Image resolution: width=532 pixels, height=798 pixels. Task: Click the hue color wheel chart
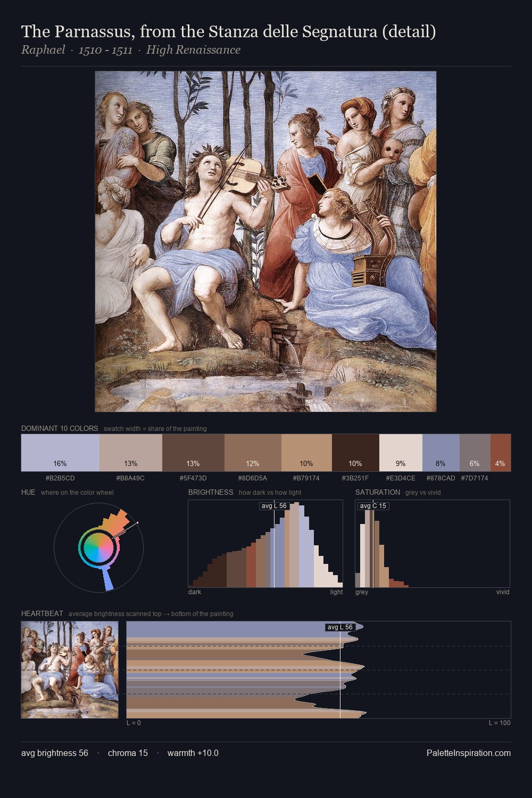coord(98,547)
